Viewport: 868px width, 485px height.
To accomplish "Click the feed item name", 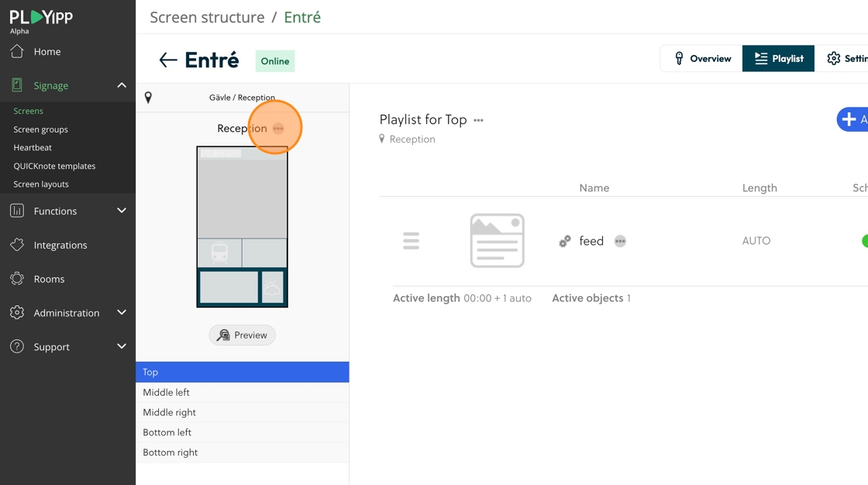I will click(591, 241).
